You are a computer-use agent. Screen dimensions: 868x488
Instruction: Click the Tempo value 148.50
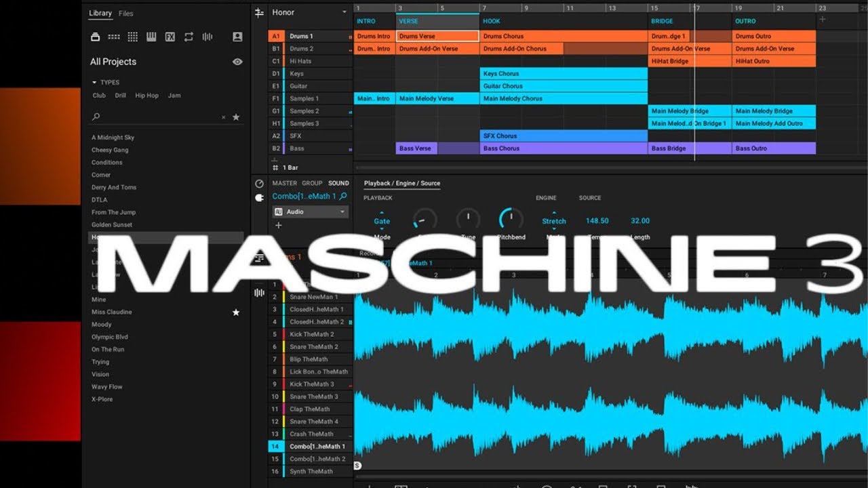597,221
